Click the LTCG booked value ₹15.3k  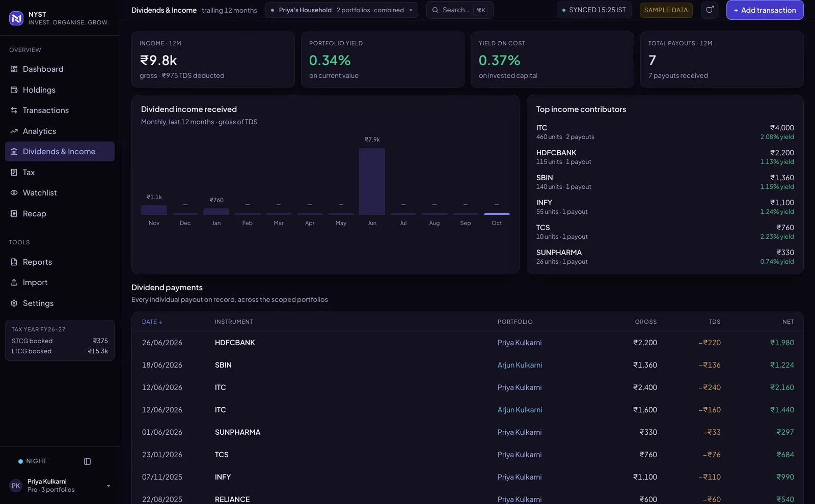pos(98,351)
